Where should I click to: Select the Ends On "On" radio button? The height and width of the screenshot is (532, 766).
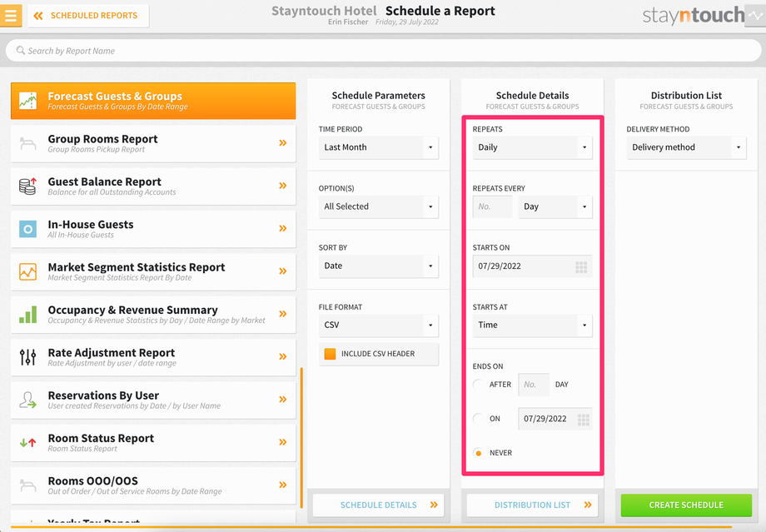click(x=478, y=419)
